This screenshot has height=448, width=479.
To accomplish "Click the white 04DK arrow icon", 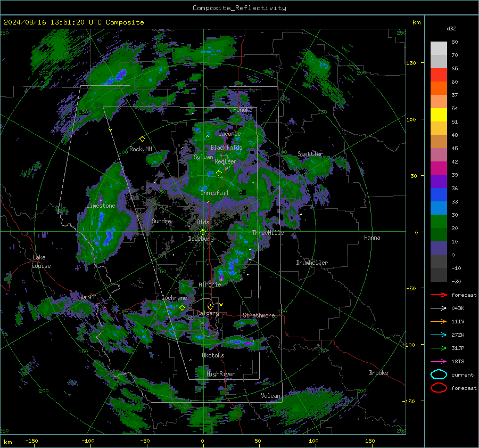I will pos(439,308).
